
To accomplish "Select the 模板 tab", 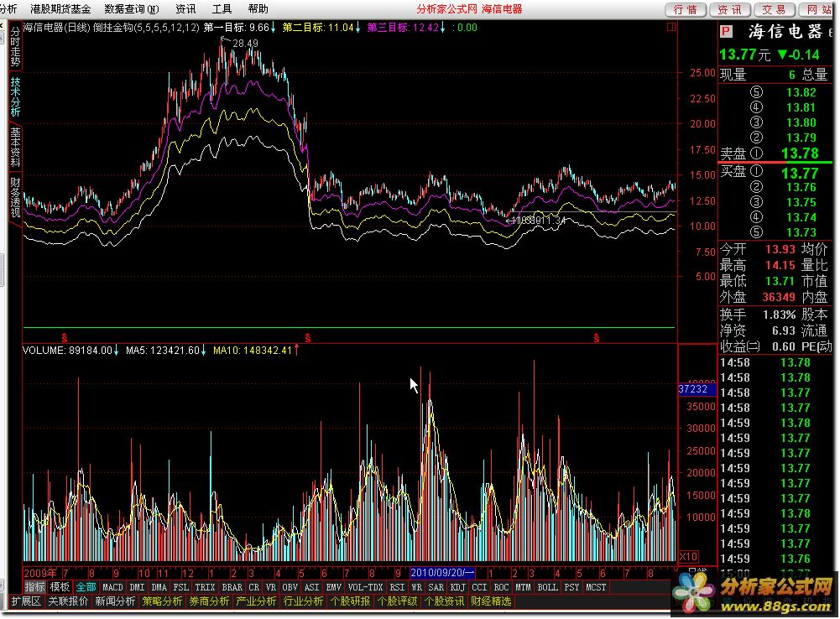I will (x=60, y=587).
